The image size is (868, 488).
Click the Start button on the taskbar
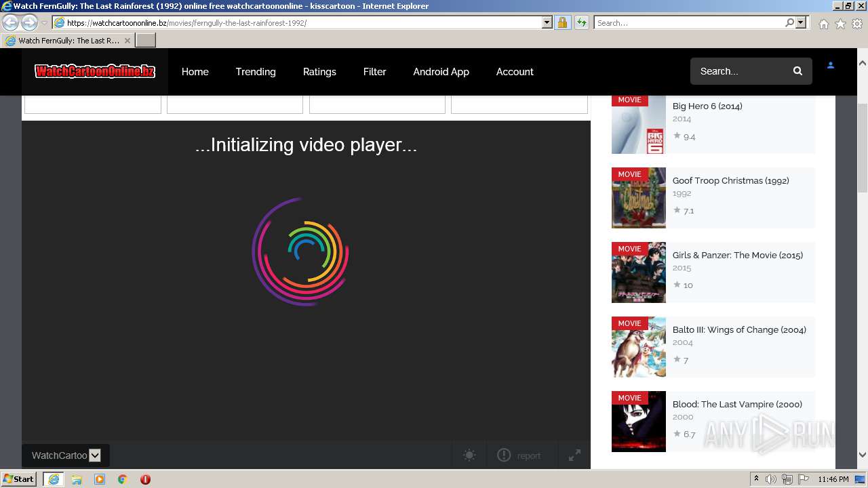[19, 479]
